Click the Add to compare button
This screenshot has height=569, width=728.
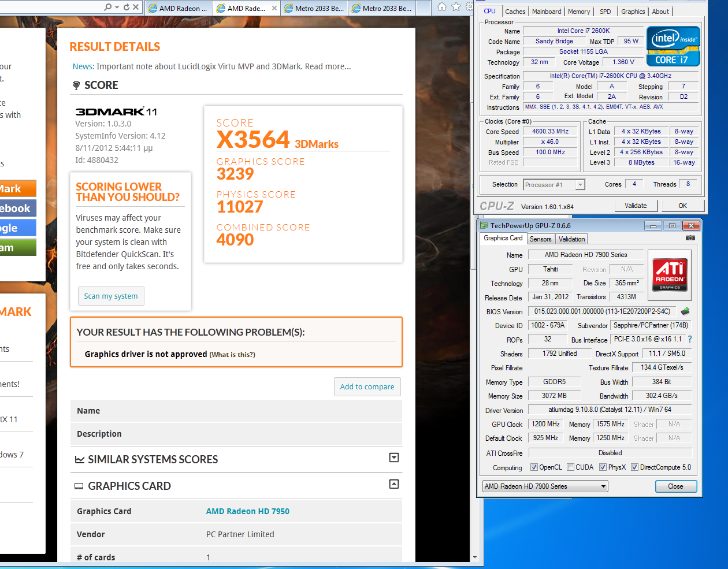(x=367, y=386)
